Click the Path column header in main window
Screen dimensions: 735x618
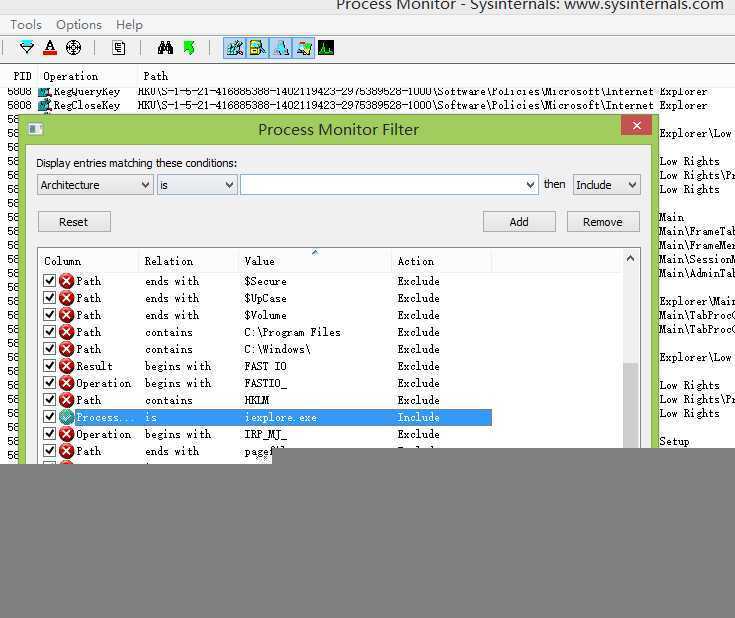155,76
